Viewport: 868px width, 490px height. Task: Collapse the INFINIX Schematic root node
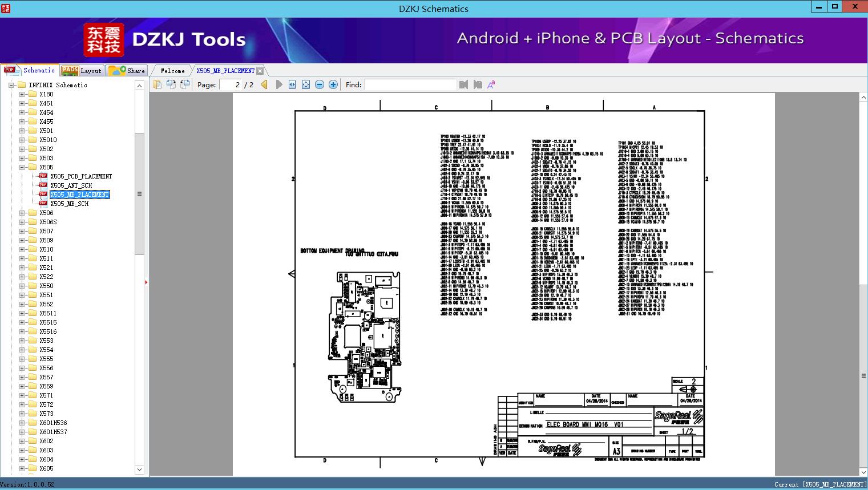[x=11, y=85]
